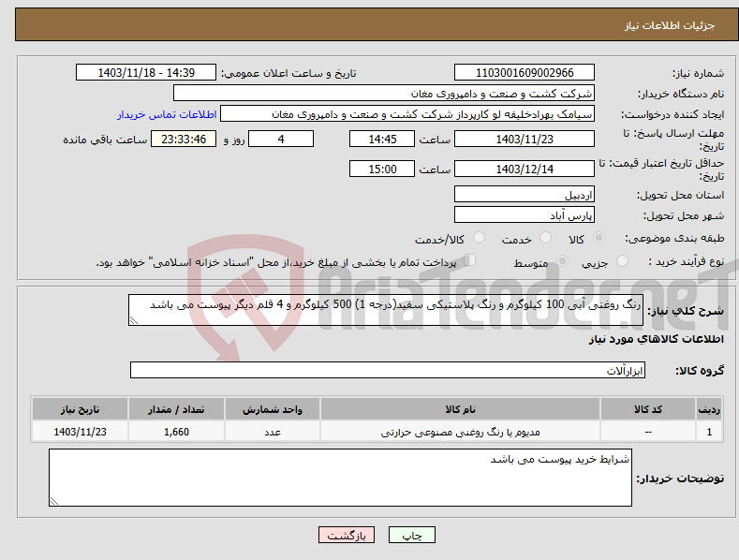Select the متوسط purchase type radio
The width and height of the screenshot is (739, 560).
point(562,261)
